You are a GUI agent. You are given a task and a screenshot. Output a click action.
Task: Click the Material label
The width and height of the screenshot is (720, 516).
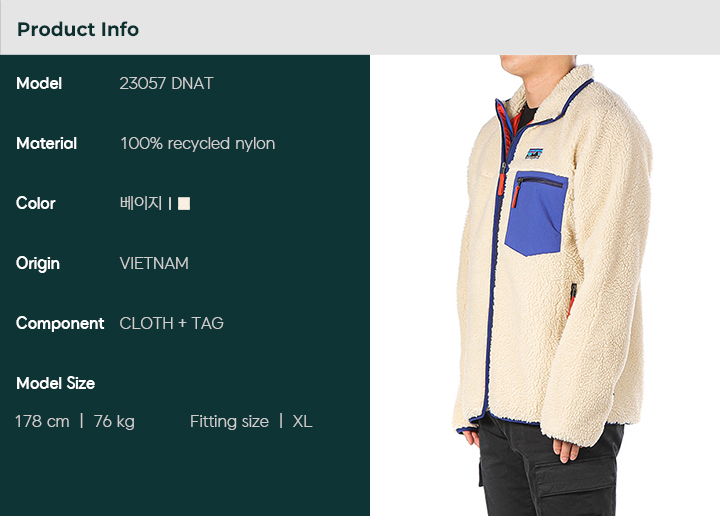[x=46, y=144]
